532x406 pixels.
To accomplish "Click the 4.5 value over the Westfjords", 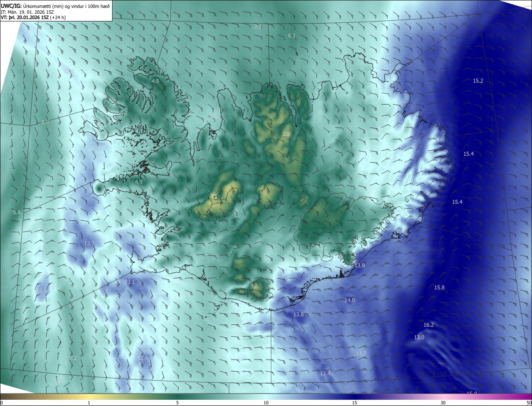I will pos(155,81).
